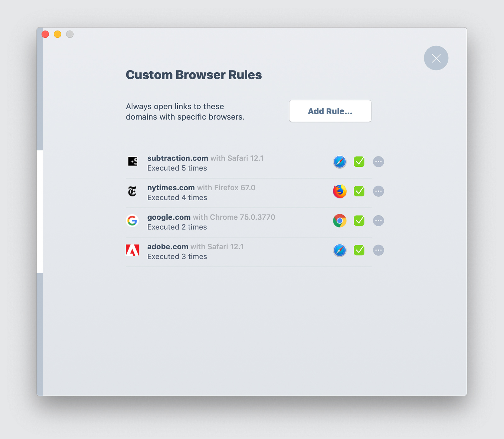Viewport: 504px width, 439px height.
Task: Toggle the subtraction.com rule checkbox
Action: 359,162
